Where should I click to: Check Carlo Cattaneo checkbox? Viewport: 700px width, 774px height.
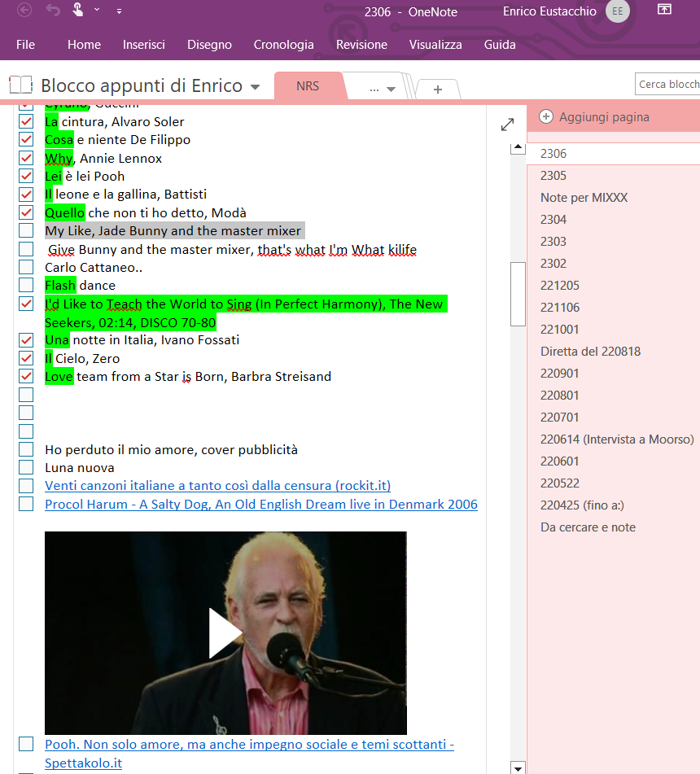point(26,267)
